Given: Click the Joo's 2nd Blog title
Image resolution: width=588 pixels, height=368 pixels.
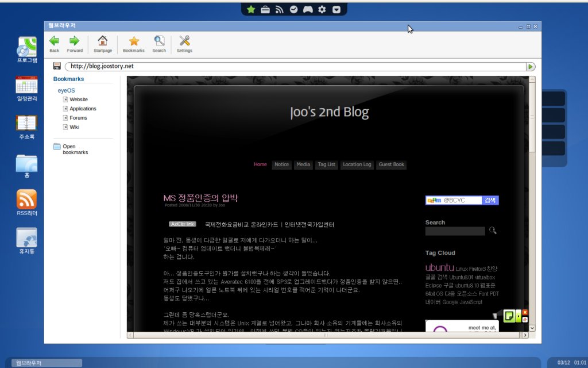Looking at the screenshot, I should 330,112.
